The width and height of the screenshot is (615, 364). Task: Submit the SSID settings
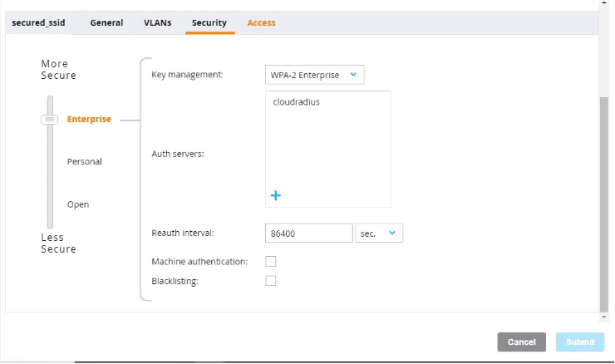580,342
